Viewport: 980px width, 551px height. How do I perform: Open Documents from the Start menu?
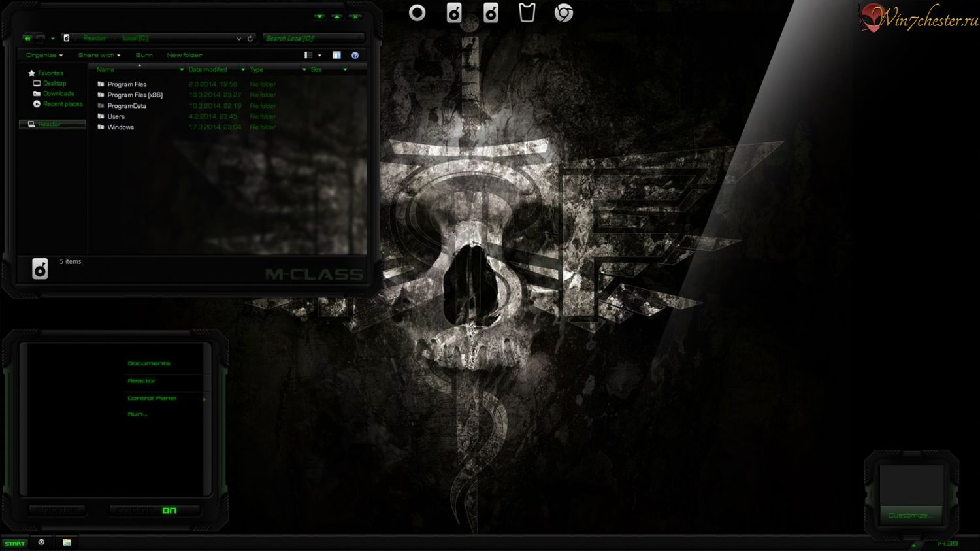click(x=148, y=363)
